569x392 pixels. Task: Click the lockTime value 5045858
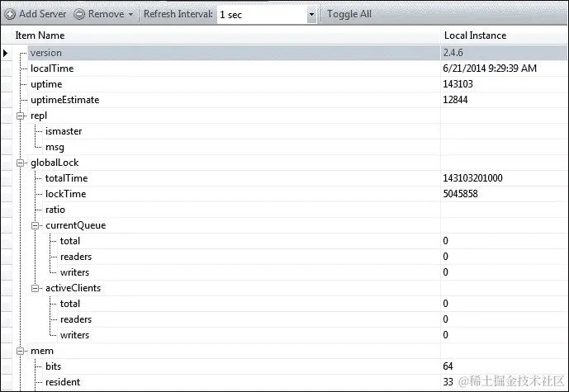(x=461, y=194)
